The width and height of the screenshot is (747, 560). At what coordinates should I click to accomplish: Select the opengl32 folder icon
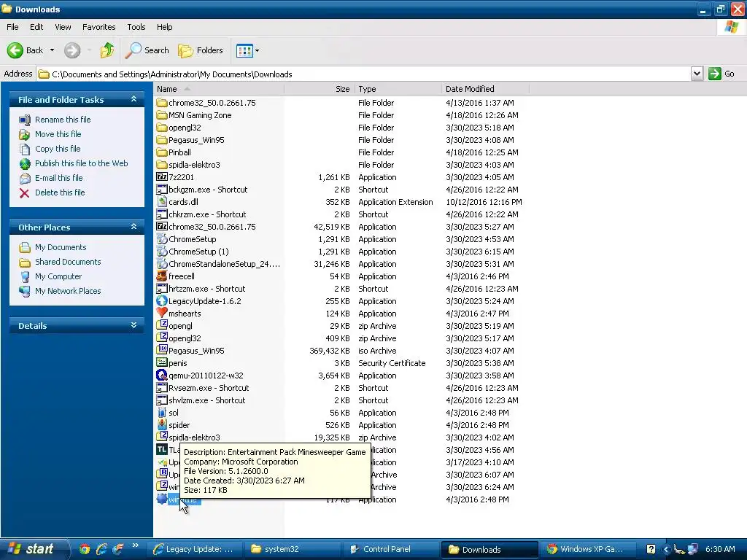click(162, 127)
